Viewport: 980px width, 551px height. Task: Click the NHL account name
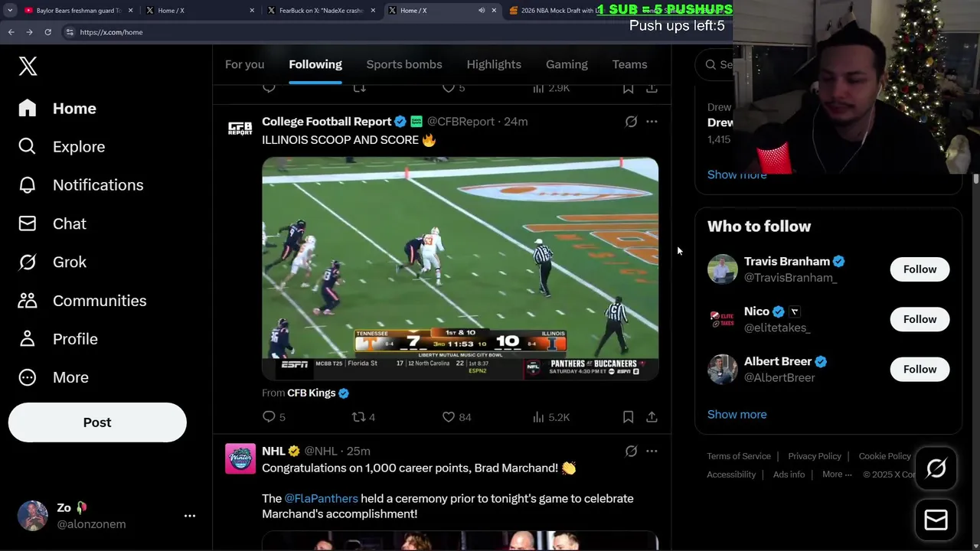tap(273, 452)
